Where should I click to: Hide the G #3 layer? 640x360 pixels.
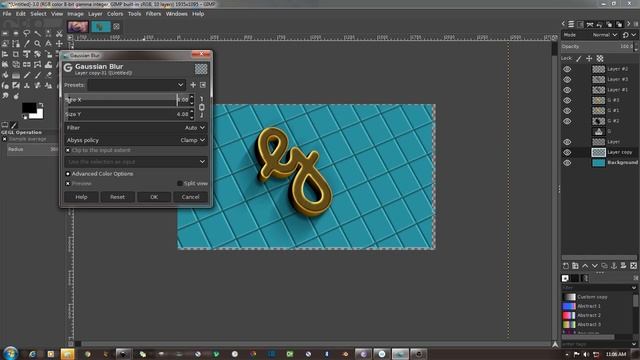pos(567,100)
